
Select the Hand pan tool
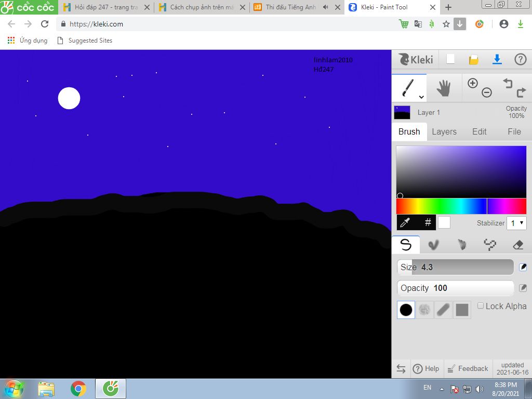[444, 88]
